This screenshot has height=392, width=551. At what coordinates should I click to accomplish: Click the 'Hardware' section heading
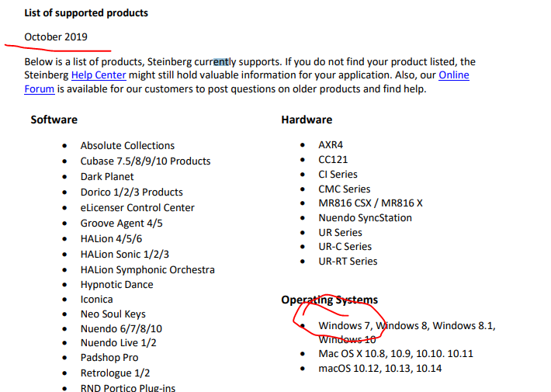[307, 120]
